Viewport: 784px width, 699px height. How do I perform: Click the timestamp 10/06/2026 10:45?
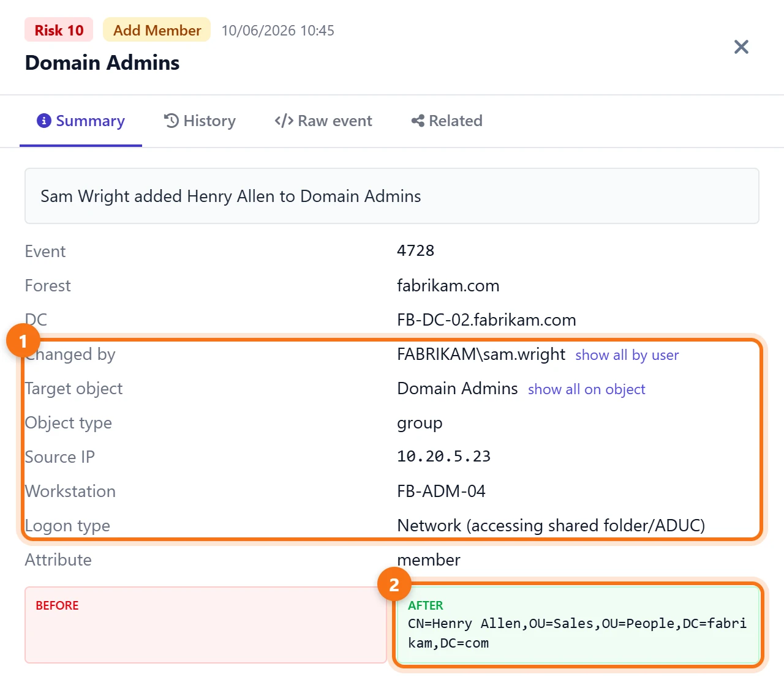[x=277, y=31]
